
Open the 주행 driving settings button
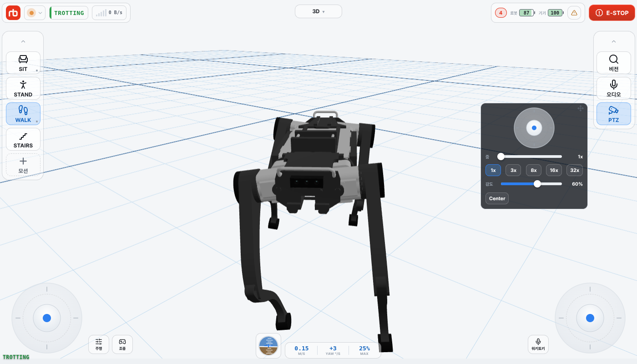coord(99,344)
